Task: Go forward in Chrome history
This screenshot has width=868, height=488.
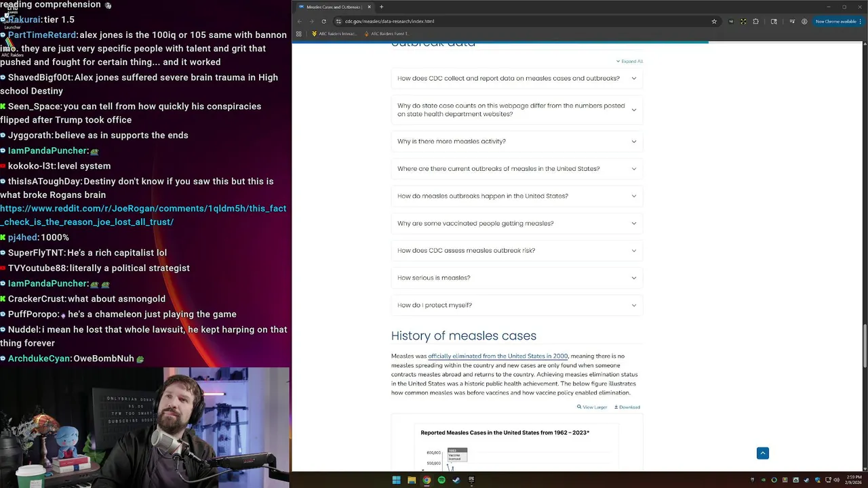Action: coord(311,21)
